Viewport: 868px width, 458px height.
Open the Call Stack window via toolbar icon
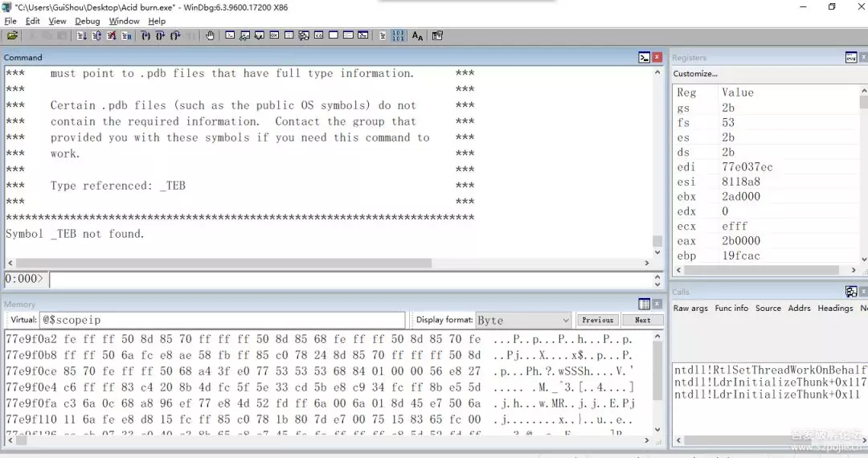pyautogui.click(x=304, y=35)
